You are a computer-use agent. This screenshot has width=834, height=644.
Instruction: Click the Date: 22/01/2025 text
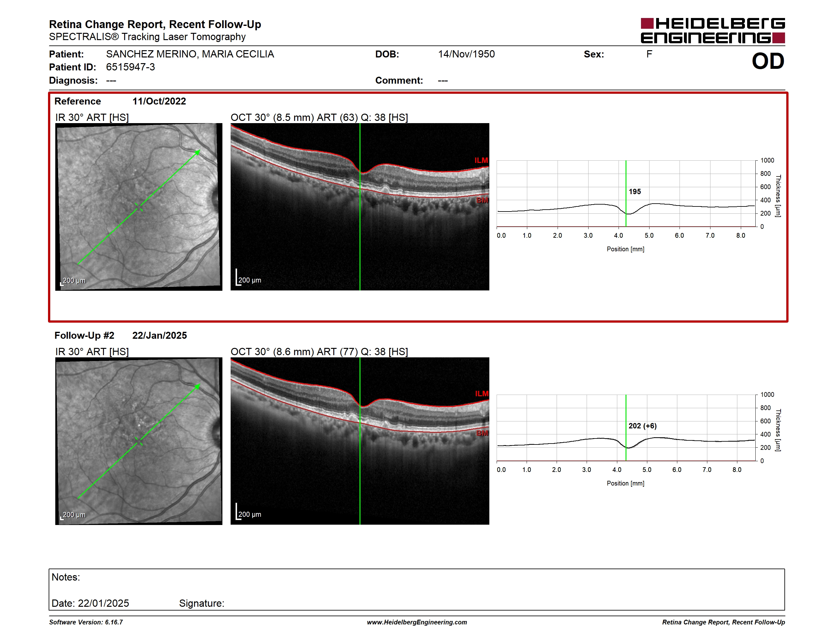click(90, 603)
